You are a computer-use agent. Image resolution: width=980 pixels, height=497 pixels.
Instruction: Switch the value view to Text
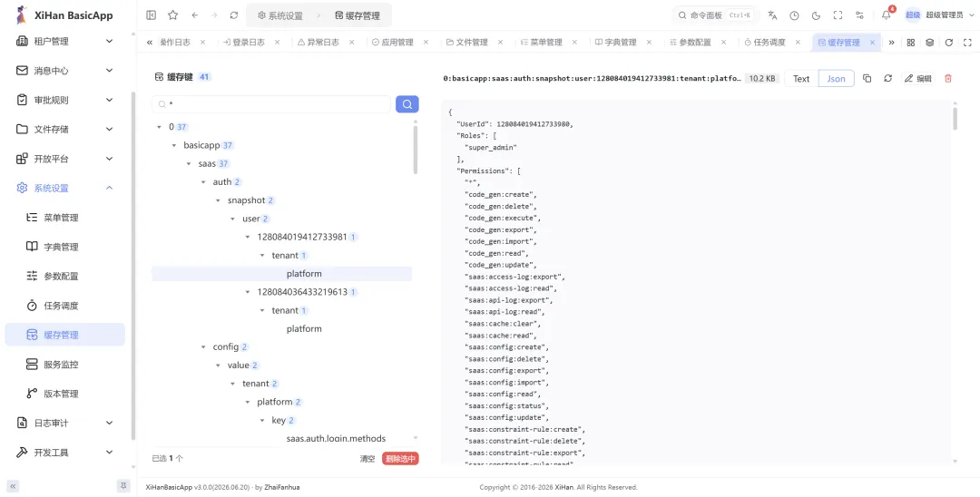click(801, 79)
